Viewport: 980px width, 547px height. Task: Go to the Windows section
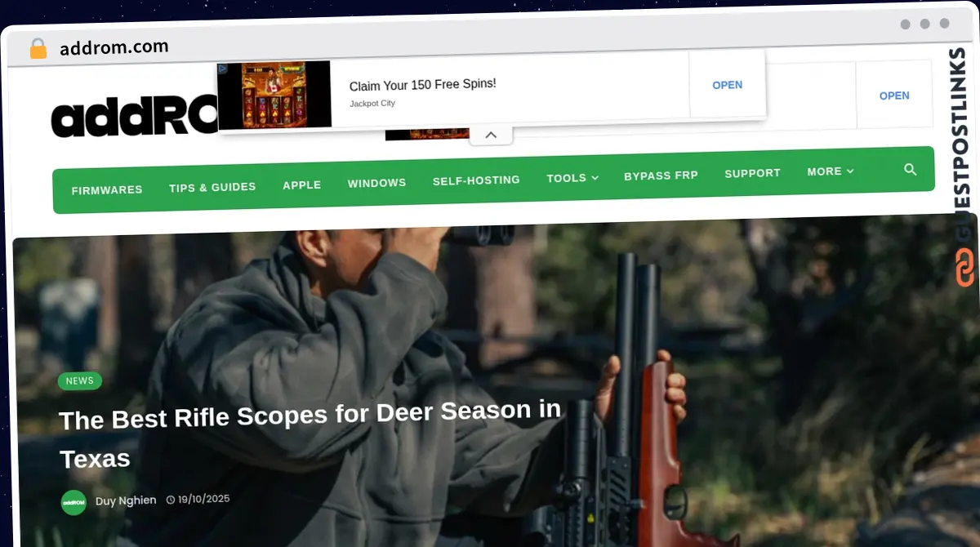[376, 183]
